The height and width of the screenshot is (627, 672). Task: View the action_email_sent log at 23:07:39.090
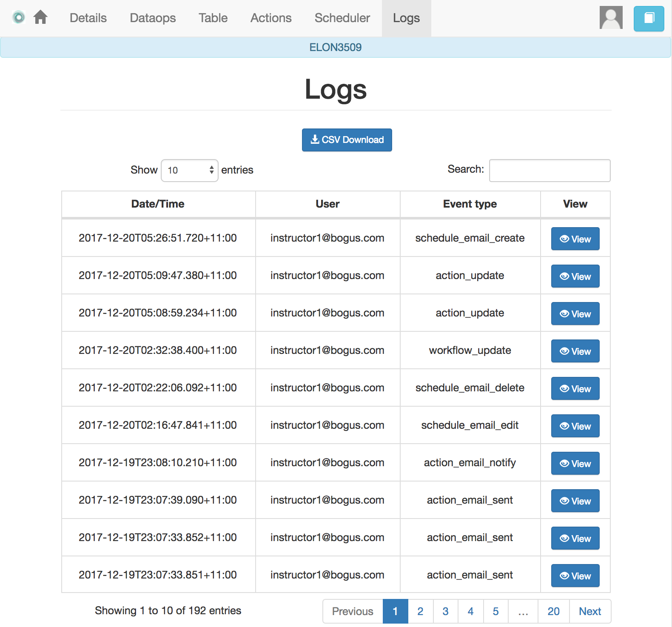[x=575, y=501]
